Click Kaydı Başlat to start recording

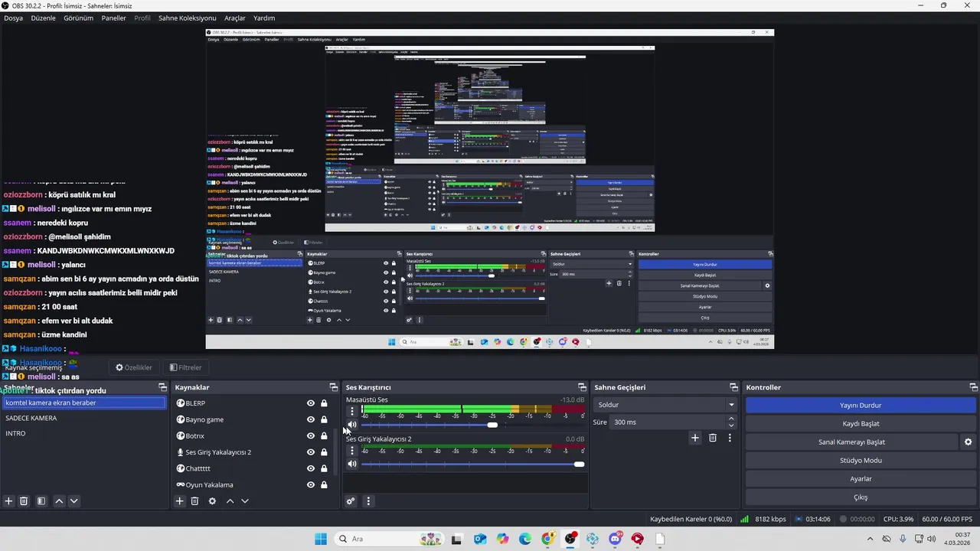click(x=861, y=424)
